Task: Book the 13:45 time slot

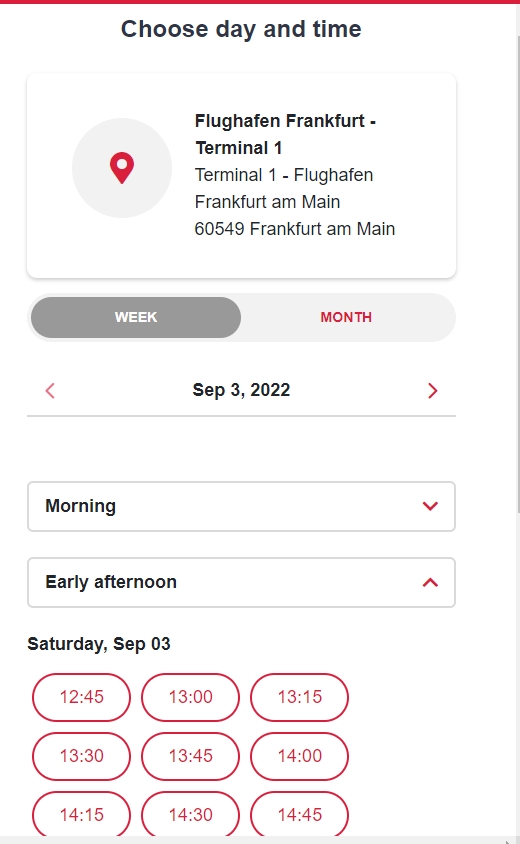Action: point(191,756)
